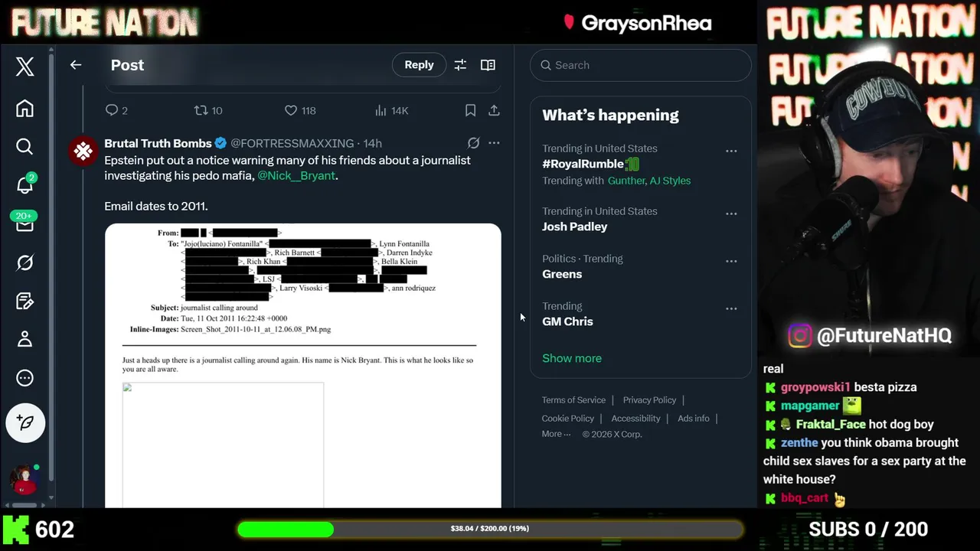Click @FORTRESSMAXXING handle
Viewport: 980px width, 551px height.
tap(292, 143)
